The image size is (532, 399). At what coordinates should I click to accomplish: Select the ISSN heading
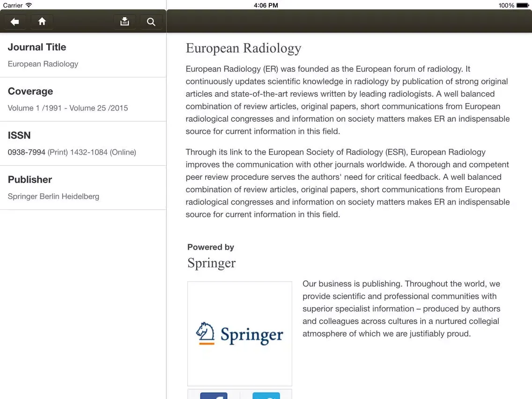(19, 135)
